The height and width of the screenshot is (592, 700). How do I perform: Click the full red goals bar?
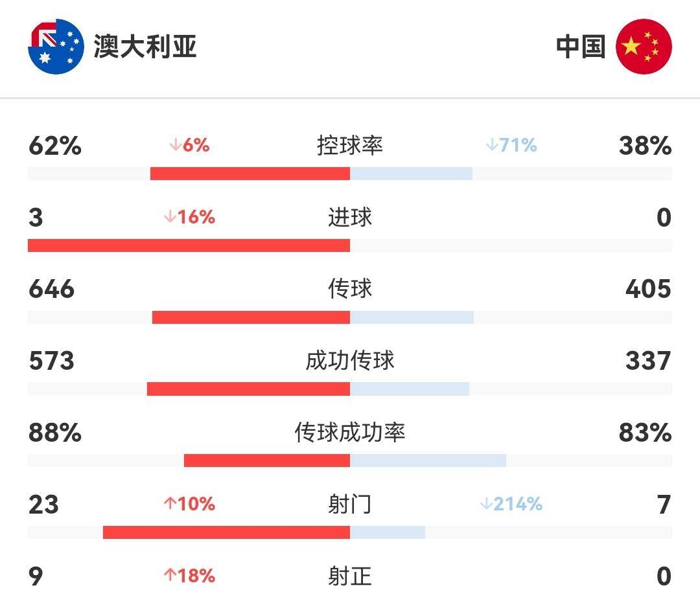tap(189, 245)
